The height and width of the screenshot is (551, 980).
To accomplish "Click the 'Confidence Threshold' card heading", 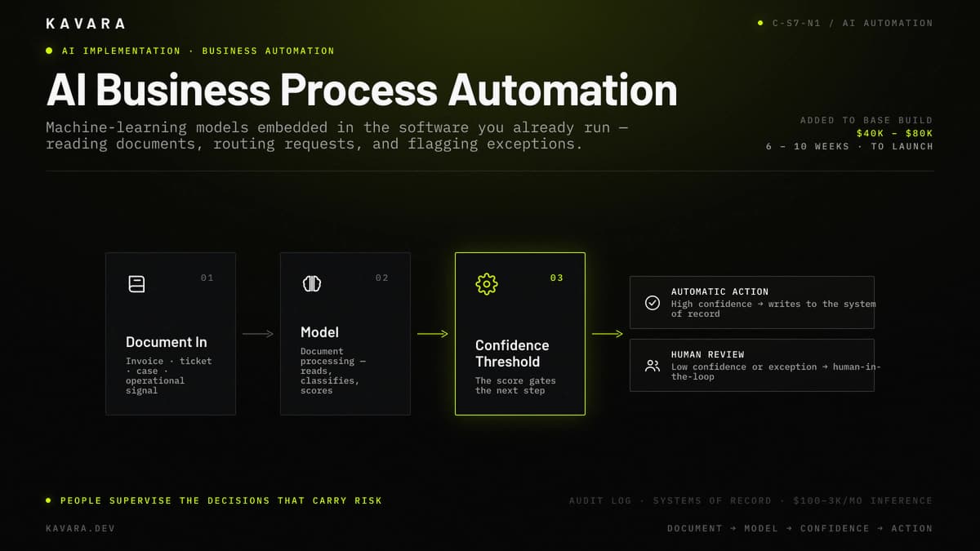I will [512, 353].
